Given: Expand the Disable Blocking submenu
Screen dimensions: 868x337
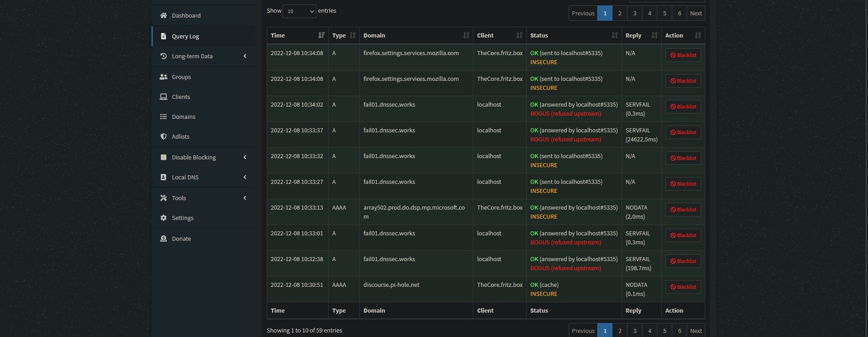Looking at the screenshot, I should [x=245, y=157].
